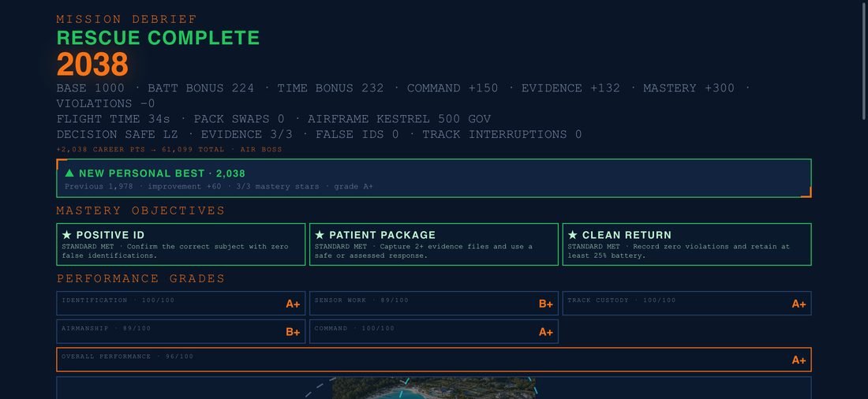Click the PATIENT PACKAGE description text
This screenshot has height=399, width=868.
[x=424, y=252]
